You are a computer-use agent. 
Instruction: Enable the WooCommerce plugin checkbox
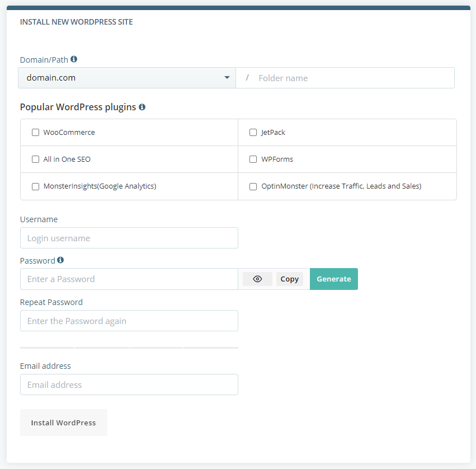point(35,132)
